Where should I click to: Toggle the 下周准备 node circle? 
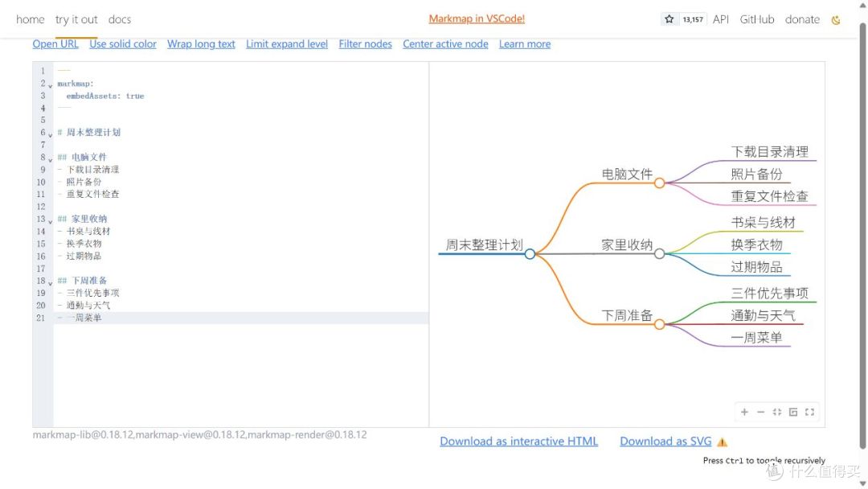click(659, 324)
